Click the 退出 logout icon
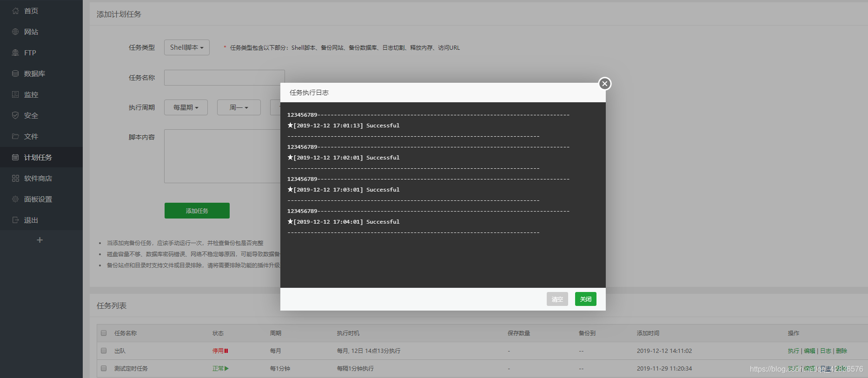Viewport: 868px width, 378px height. pyautogui.click(x=15, y=220)
